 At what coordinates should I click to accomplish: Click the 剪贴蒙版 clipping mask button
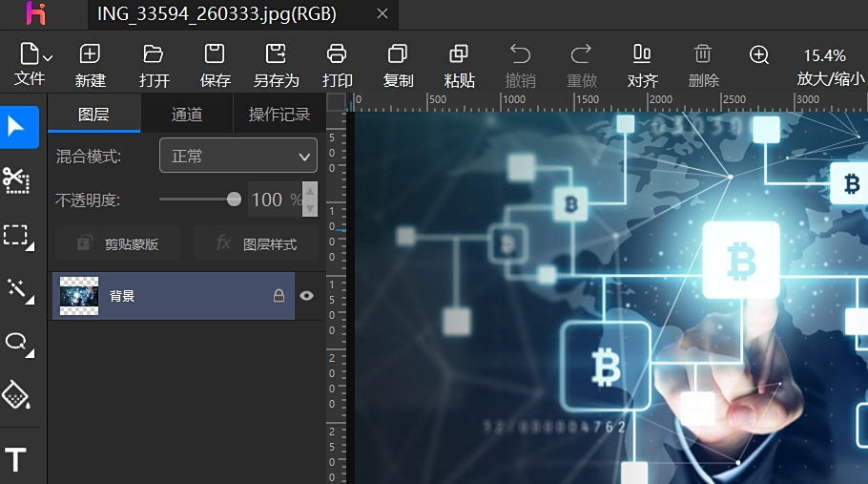118,243
